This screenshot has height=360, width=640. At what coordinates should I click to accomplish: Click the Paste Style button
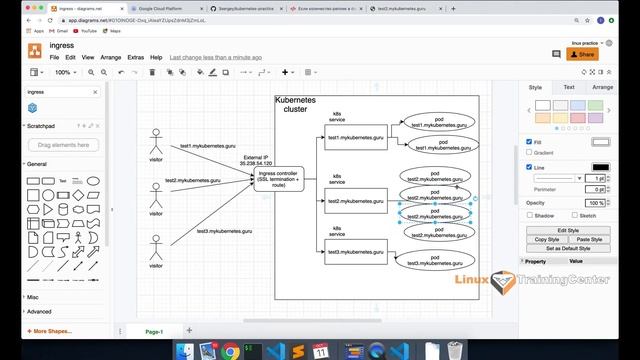pos(589,239)
